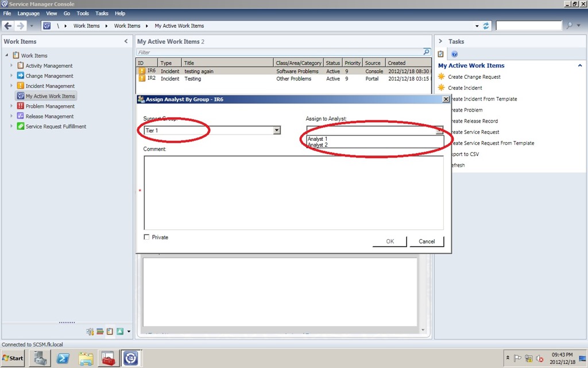Open the Tools menu
Viewport: 588px width, 368px height.
coord(83,13)
